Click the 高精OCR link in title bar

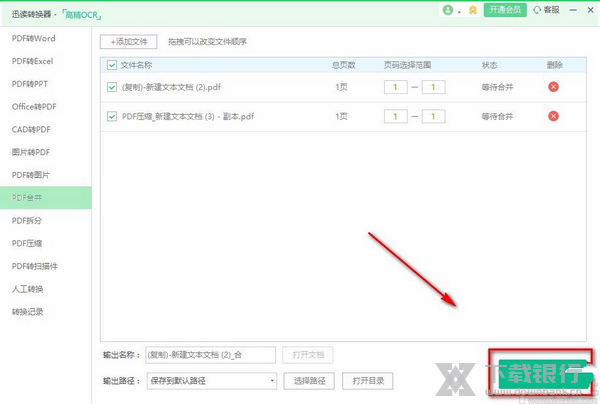point(81,15)
